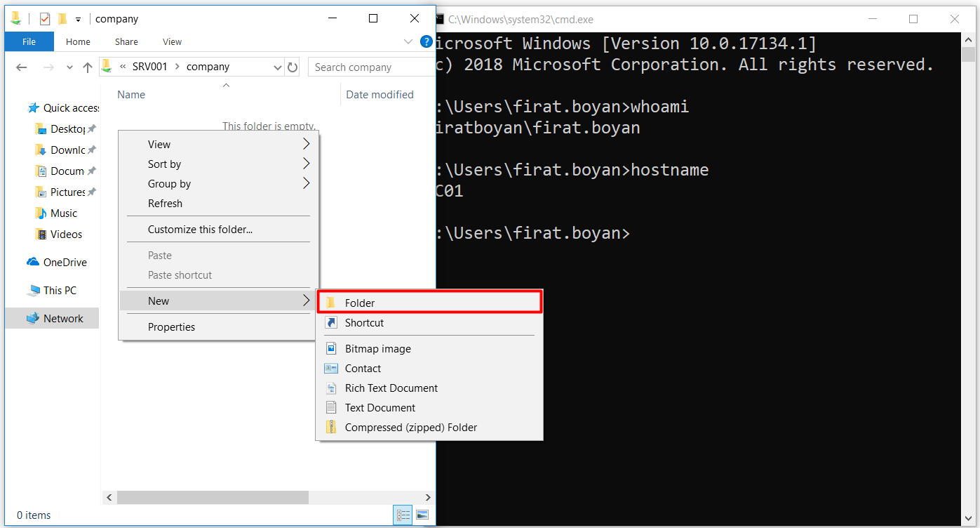Expand the Group by submenu
980x528 pixels.
coord(306,183)
